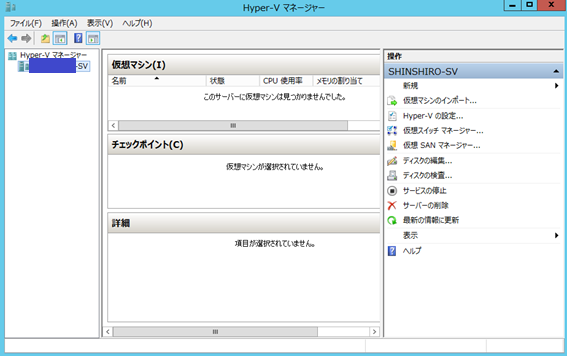Click right arrow of center pane bottom scrollbar
The height and width of the screenshot is (363, 567).
(374, 332)
